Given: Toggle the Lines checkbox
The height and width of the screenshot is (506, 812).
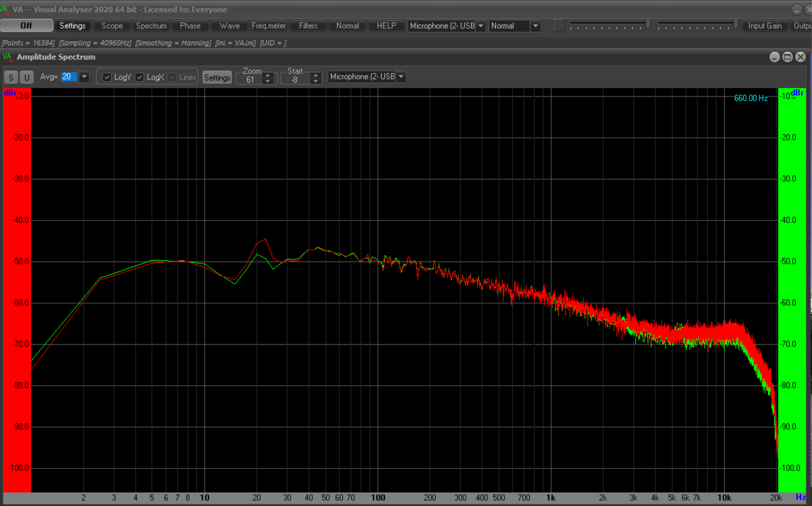Looking at the screenshot, I should coord(172,77).
